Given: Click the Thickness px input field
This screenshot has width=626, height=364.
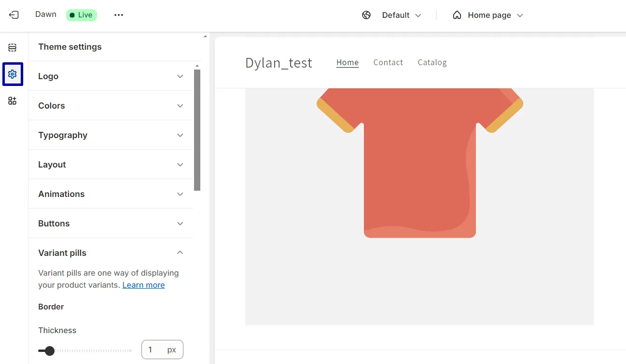Looking at the screenshot, I should pyautogui.click(x=162, y=350).
